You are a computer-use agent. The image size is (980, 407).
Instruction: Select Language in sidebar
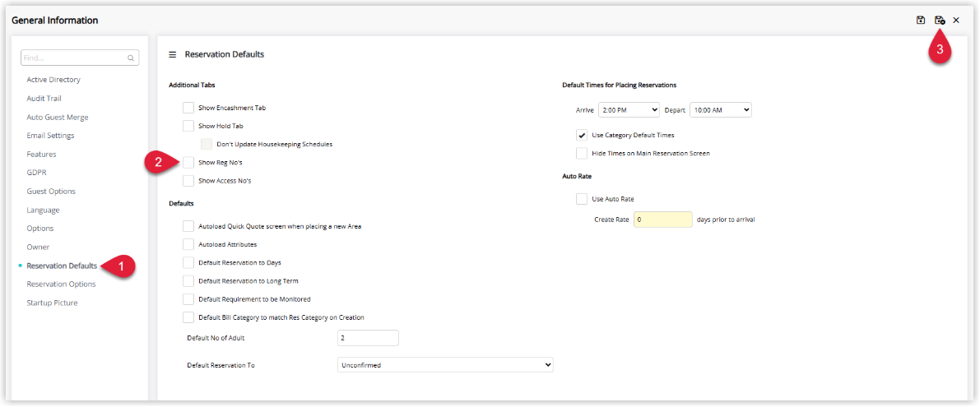pyautogui.click(x=43, y=210)
